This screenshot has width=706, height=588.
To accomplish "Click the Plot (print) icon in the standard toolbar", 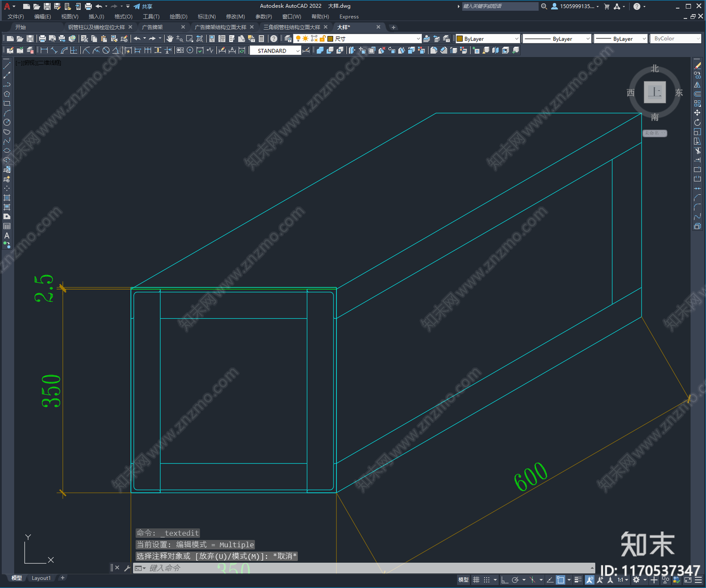I will (42, 39).
